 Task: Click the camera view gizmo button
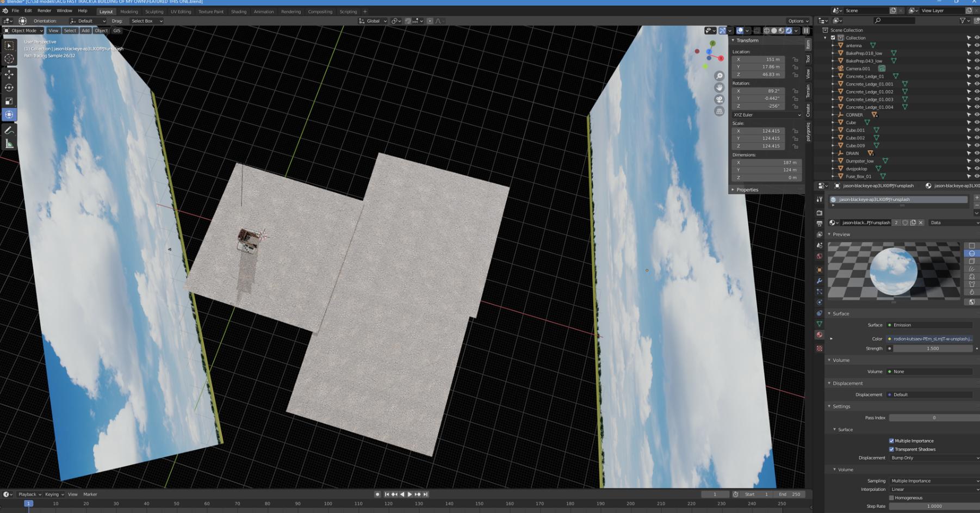click(719, 100)
